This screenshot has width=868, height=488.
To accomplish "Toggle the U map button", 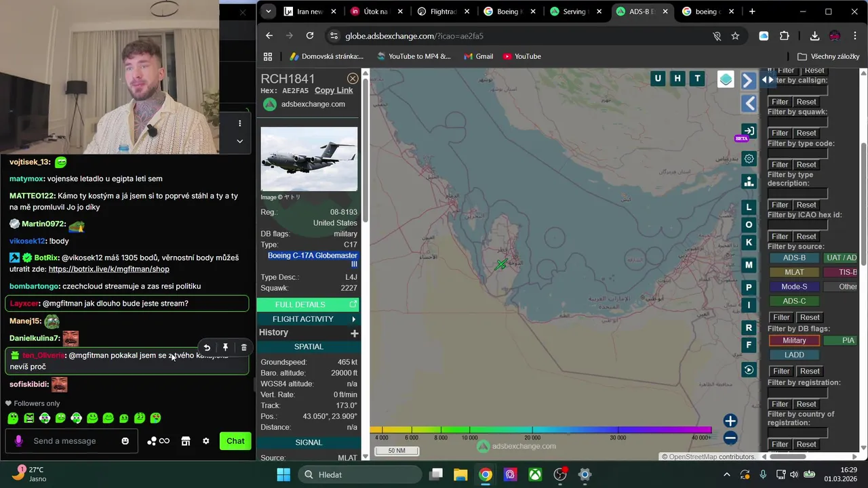I will tap(657, 79).
